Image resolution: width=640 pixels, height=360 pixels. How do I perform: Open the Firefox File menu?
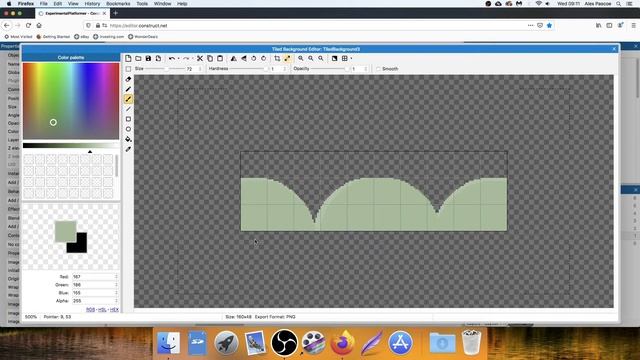[44, 4]
